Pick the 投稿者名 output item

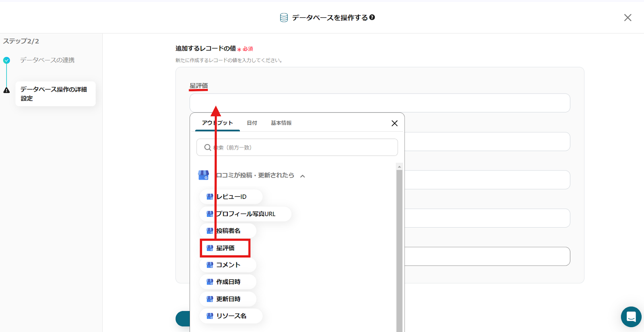coord(228,231)
